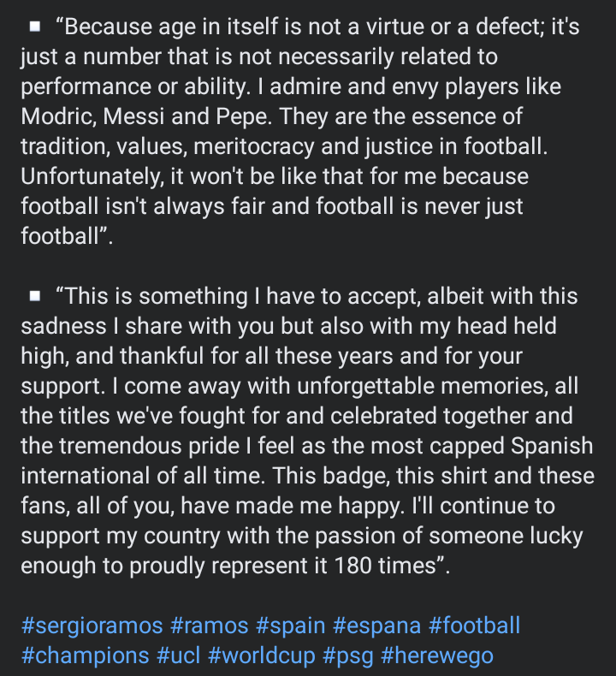Select the #football hashtag
Screen dimensions: 616x676
(475, 626)
